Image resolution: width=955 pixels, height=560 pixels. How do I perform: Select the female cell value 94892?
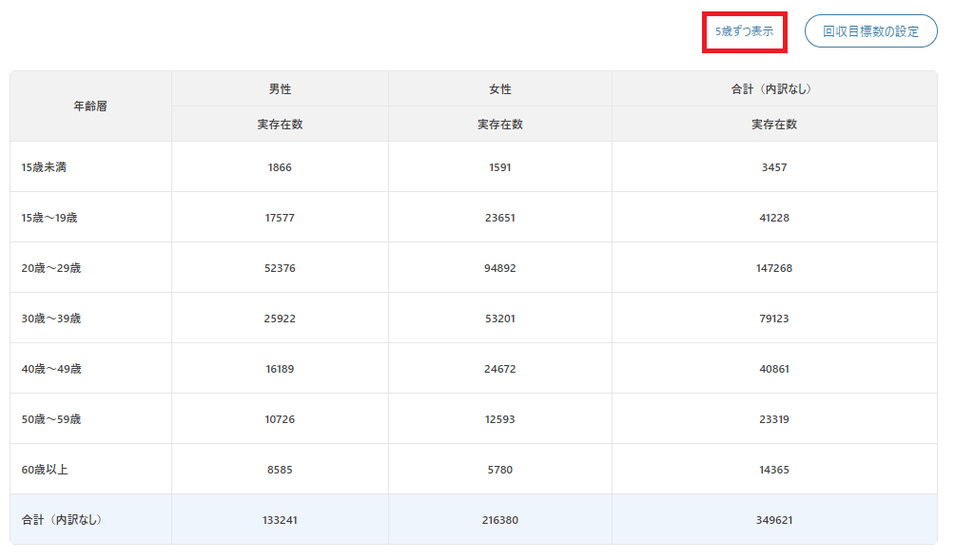click(500, 268)
